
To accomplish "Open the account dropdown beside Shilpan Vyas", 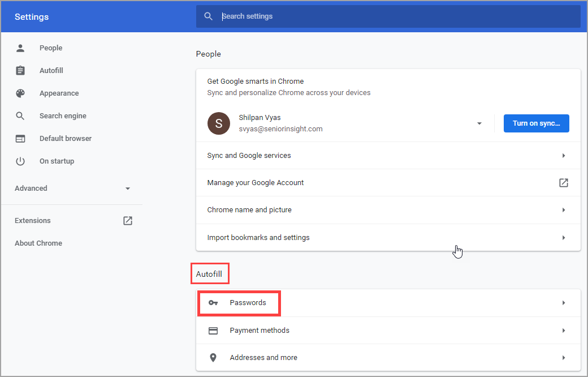I will point(479,123).
